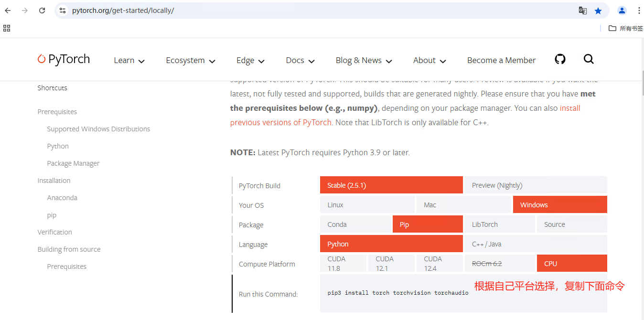This screenshot has width=644, height=320.
Task: Click the address bar URL
Action: click(123, 11)
